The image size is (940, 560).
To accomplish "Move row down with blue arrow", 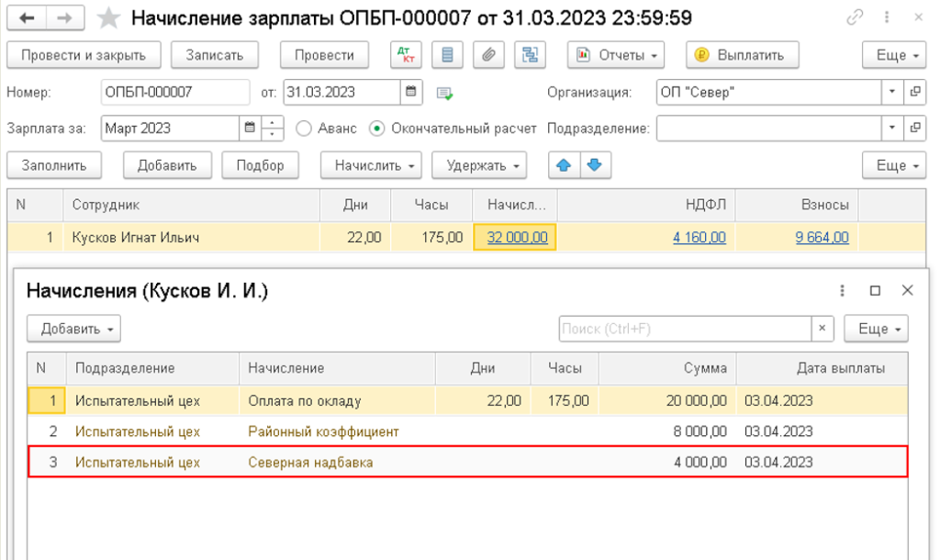I will 594,165.
